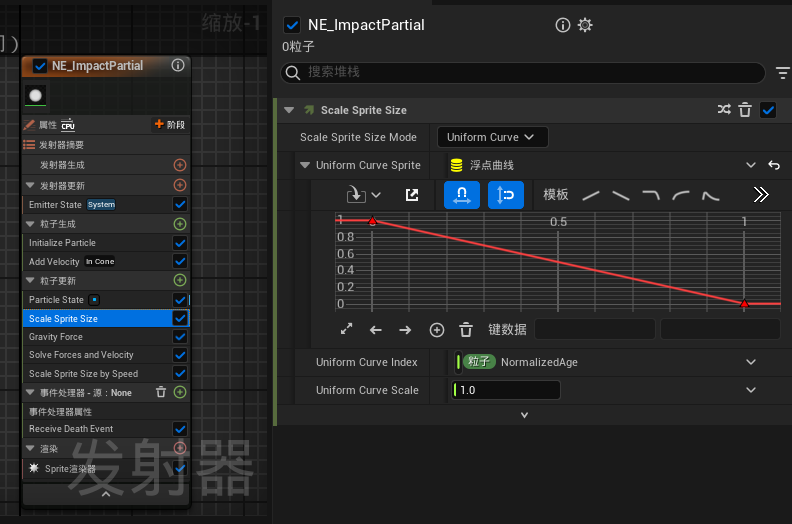Click the Uniform Curve Scale value field

point(506,390)
